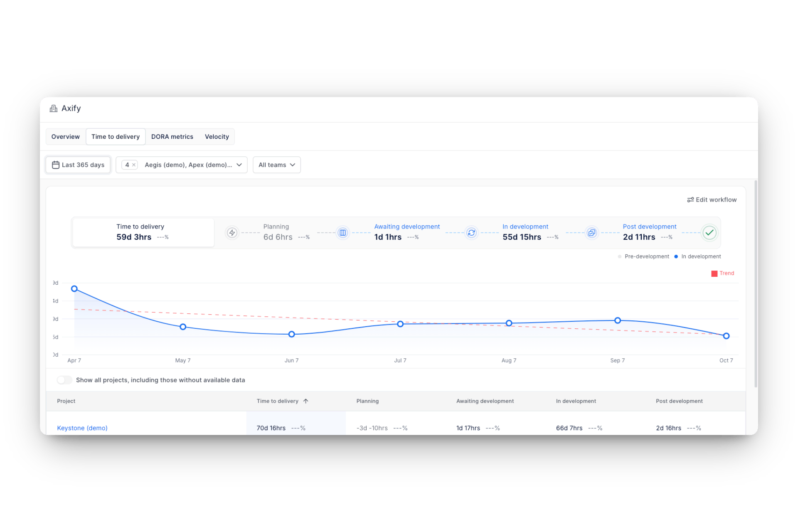The image size is (798, 532).
Task: Select the lightning icon for Planning stage
Action: (x=232, y=233)
